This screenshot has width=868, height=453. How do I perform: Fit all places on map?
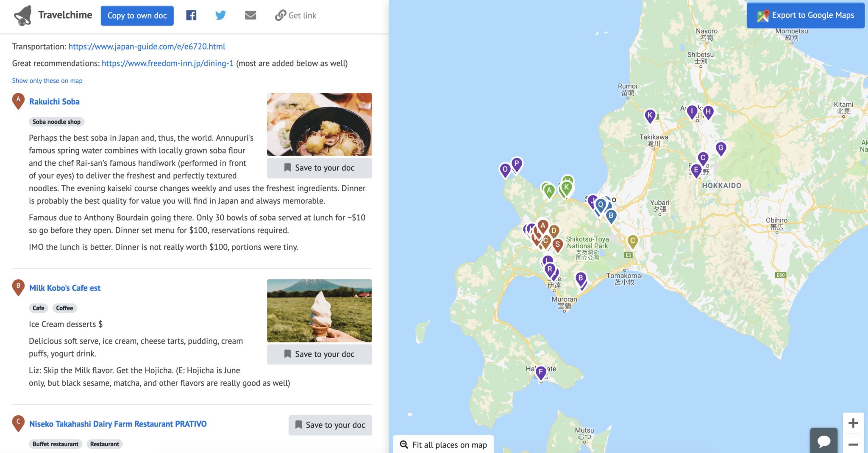[x=444, y=445]
